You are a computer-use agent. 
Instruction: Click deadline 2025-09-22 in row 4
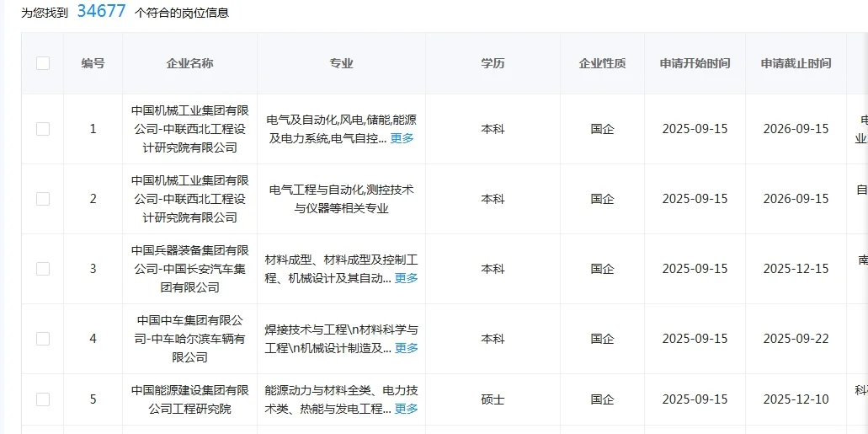(796, 338)
